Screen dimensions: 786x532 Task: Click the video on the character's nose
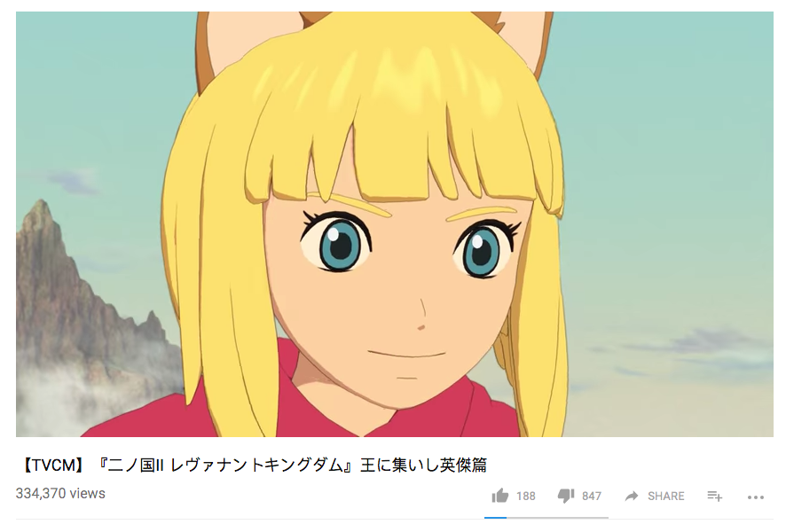[422, 315]
